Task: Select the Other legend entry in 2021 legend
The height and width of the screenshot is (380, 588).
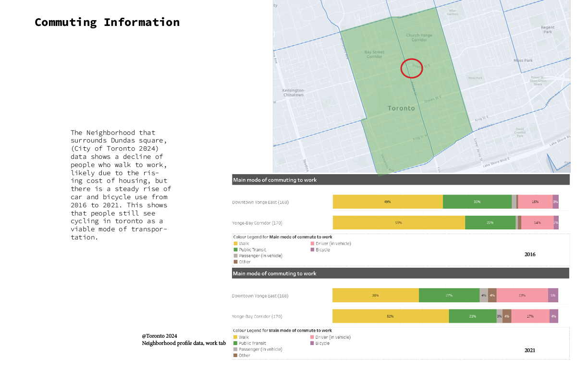Action: coord(235,356)
